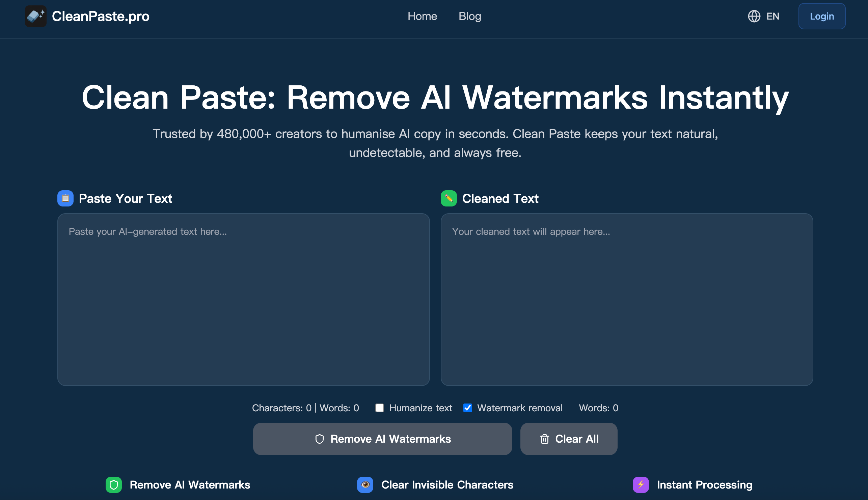Click the shield icon on Remove AI Watermarks button
Image resolution: width=868 pixels, height=500 pixels.
320,439
